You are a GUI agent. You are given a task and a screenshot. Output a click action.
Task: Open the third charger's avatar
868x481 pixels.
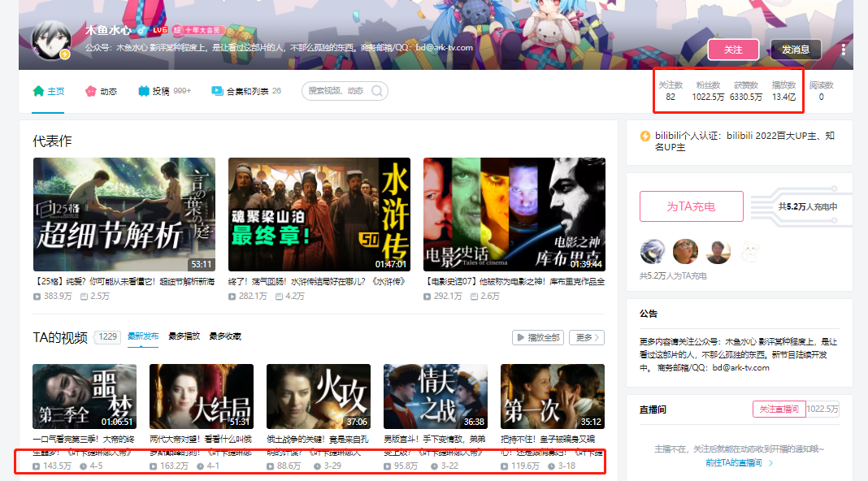coord(718,252)
